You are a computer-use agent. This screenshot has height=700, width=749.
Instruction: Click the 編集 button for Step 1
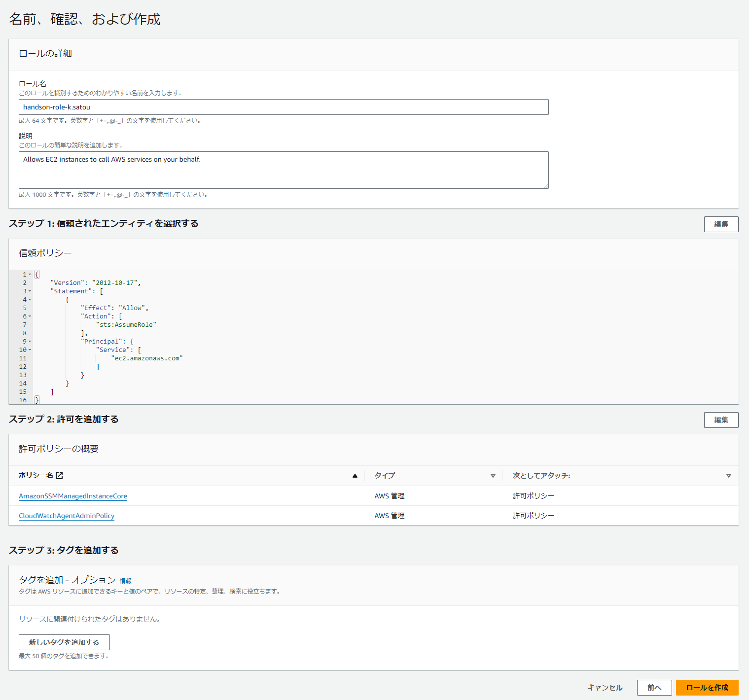click(x=721, y=224)
